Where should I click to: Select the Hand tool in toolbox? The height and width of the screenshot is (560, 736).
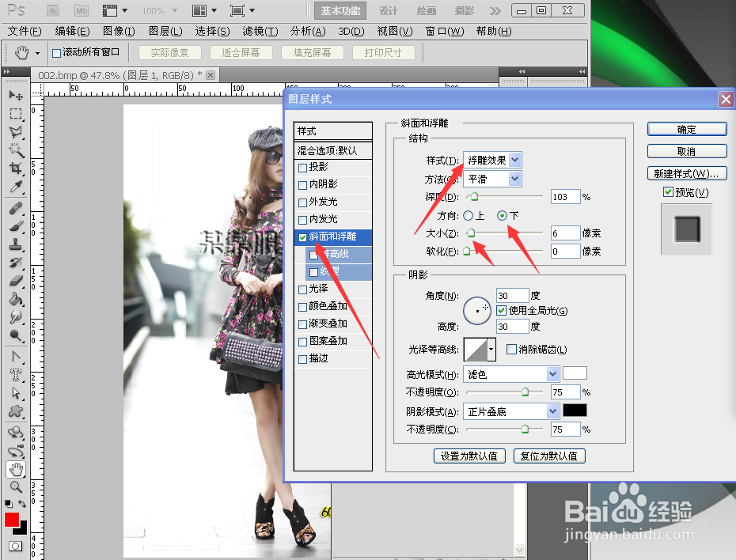[x=16, y=469]
